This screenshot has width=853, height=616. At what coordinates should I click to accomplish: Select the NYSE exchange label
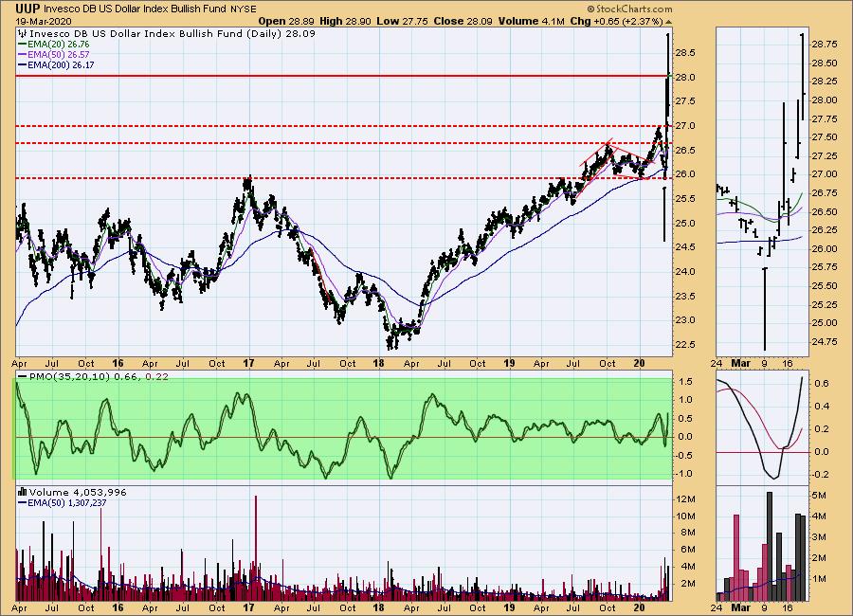coord(244,9)
